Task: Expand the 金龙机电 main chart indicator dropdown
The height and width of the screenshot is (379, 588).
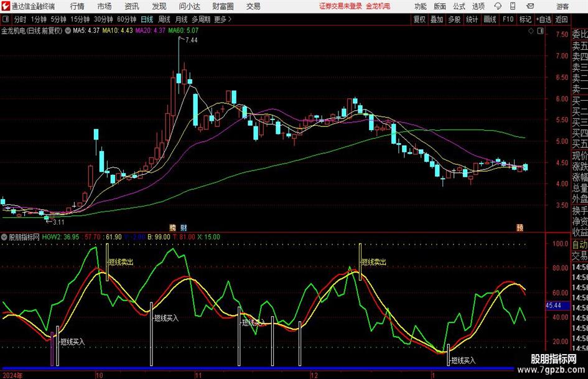Action: coord(68,30)
